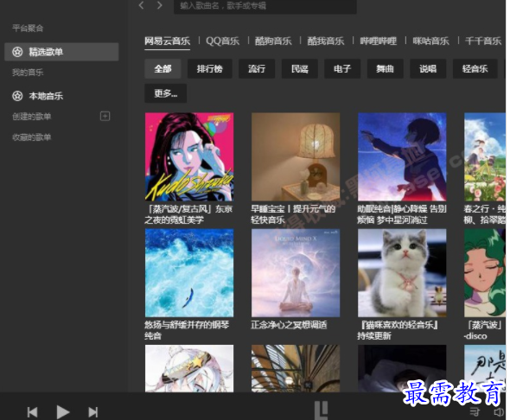Open the 蒸汽波/复古风 东京之夜 playlist cover
This screenshot has height=420, width=510.
coord(189,156)
